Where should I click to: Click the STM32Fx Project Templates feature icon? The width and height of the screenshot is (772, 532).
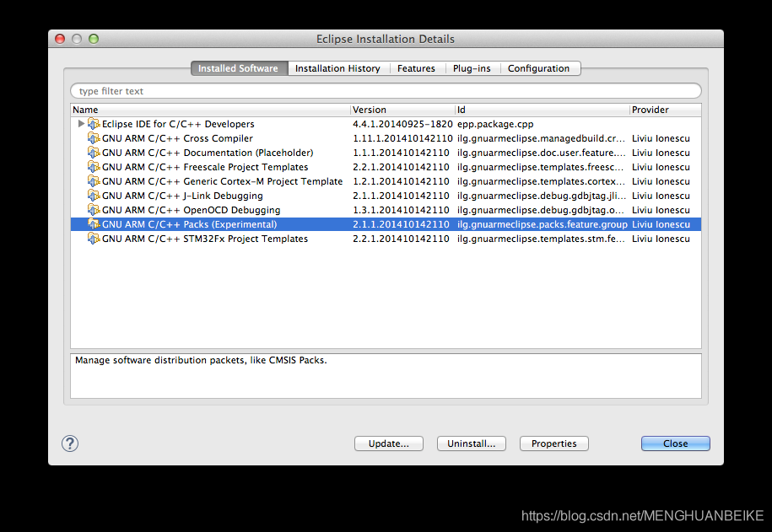[x=94, y=239]
